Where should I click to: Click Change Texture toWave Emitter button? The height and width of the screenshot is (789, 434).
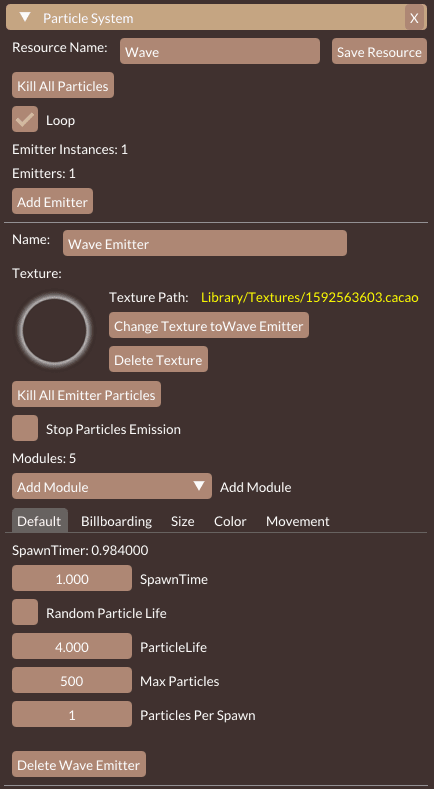209,325
